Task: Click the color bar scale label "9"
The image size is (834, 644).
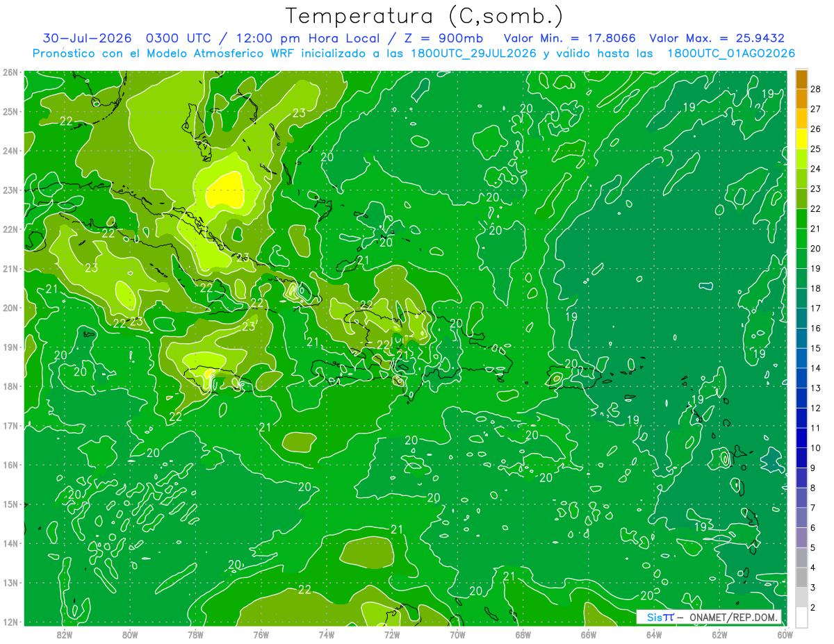Action: (813, 468)
